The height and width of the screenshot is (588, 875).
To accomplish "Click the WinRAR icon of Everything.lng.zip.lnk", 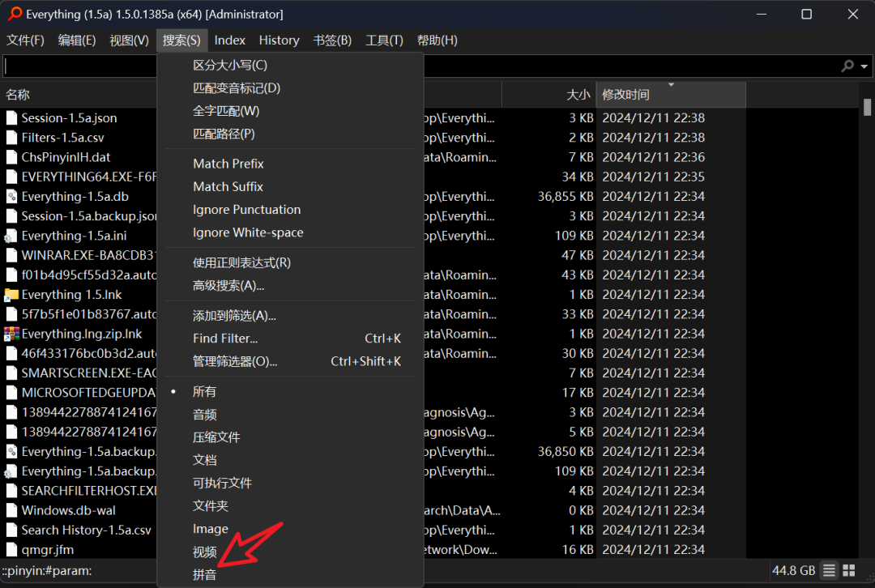I will tap(11, 334).
